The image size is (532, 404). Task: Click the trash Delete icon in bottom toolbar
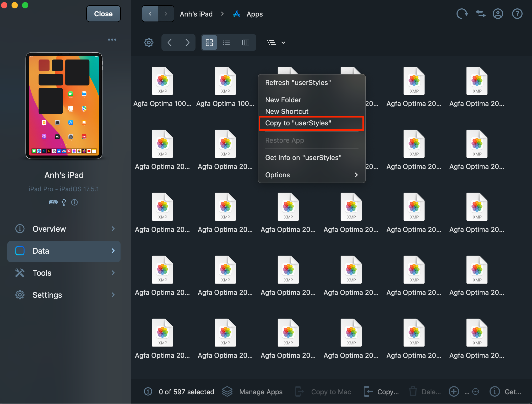pyautogui.click(x=413, y=391)
